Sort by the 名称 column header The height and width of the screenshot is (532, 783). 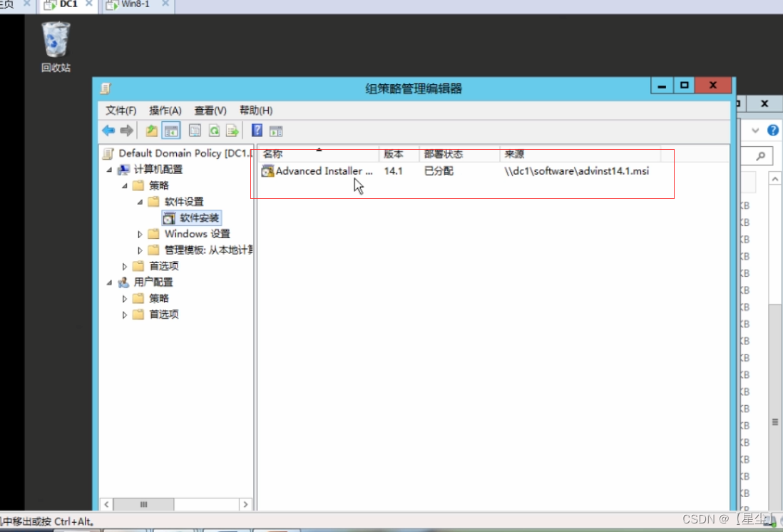pyautogui.click(x=319, y=154)
